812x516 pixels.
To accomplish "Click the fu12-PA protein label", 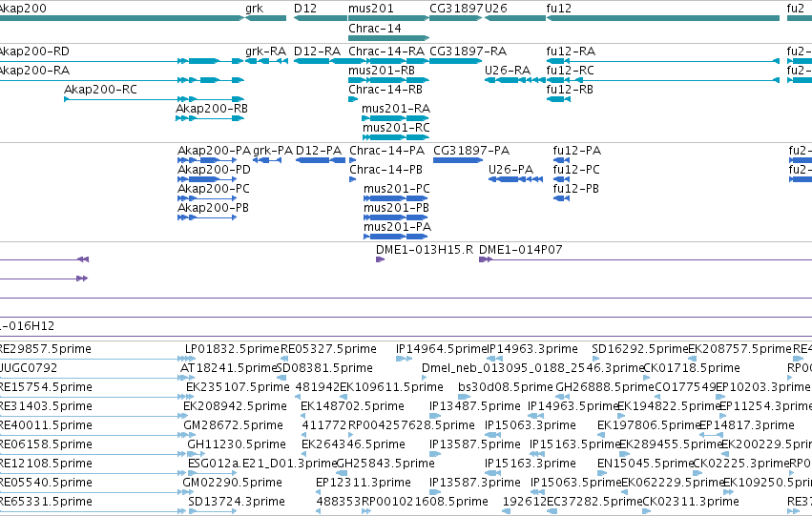I will click(577, 151).
